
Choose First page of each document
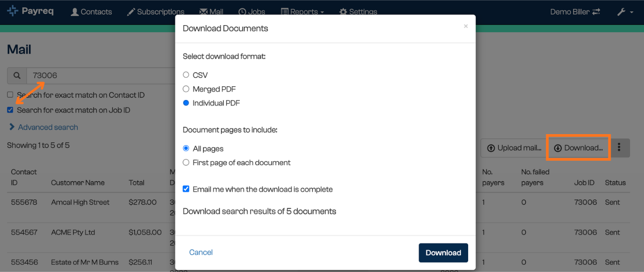pos(186,162)
